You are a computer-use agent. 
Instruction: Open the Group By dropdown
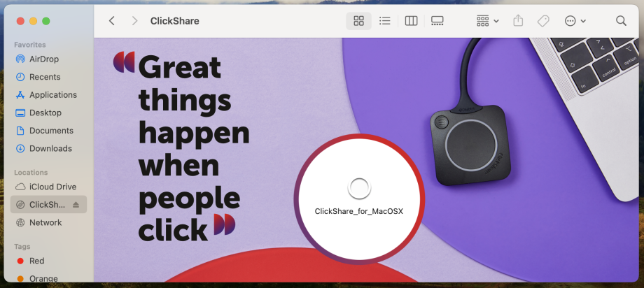(x=487, y=21)
